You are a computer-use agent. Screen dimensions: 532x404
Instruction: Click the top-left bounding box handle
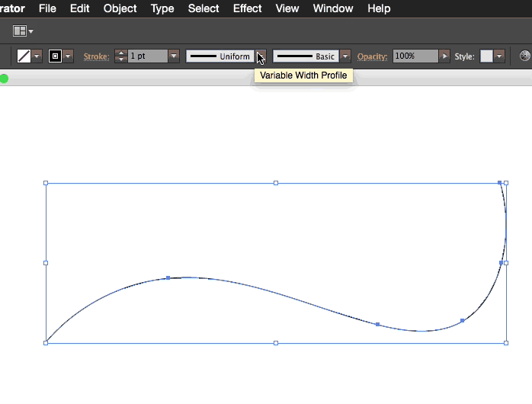tap(46, 183)
